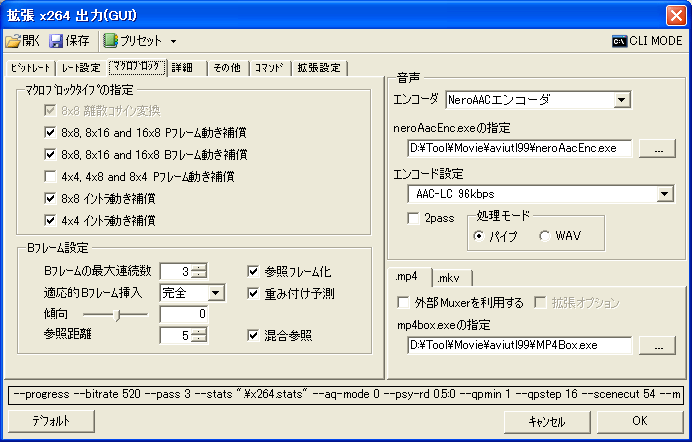Expand the preset dropdown arrow
This screenshot has height=442, width=692.
[173, 41]
